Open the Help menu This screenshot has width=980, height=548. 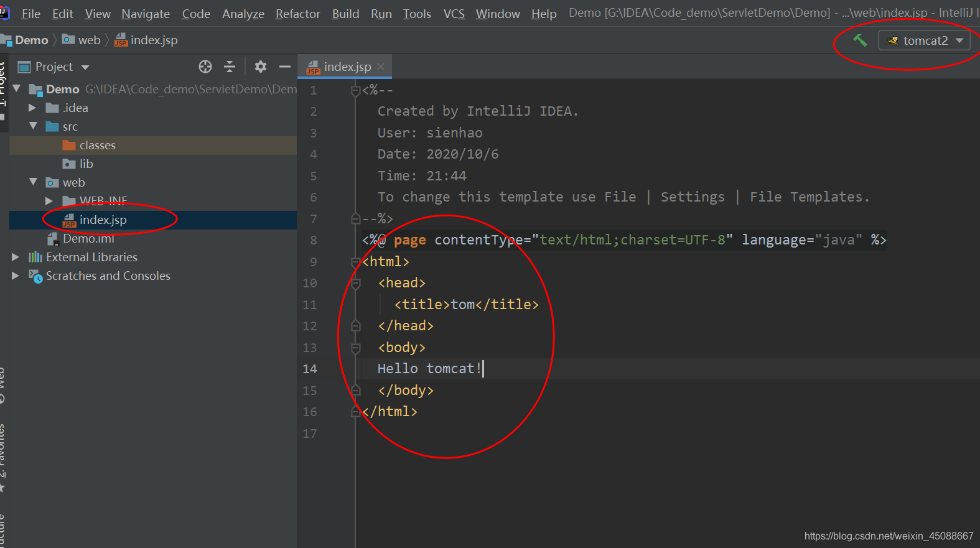click(x=544, y=14)
